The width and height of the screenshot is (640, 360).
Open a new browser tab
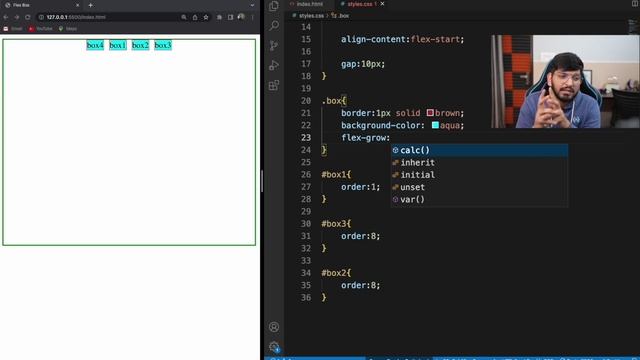[90, 5]
